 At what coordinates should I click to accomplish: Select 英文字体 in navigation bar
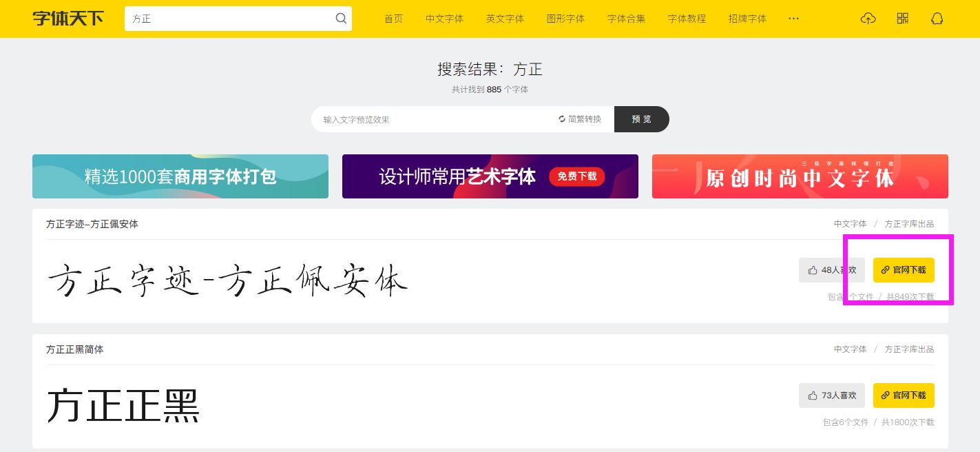pos(505,19)
